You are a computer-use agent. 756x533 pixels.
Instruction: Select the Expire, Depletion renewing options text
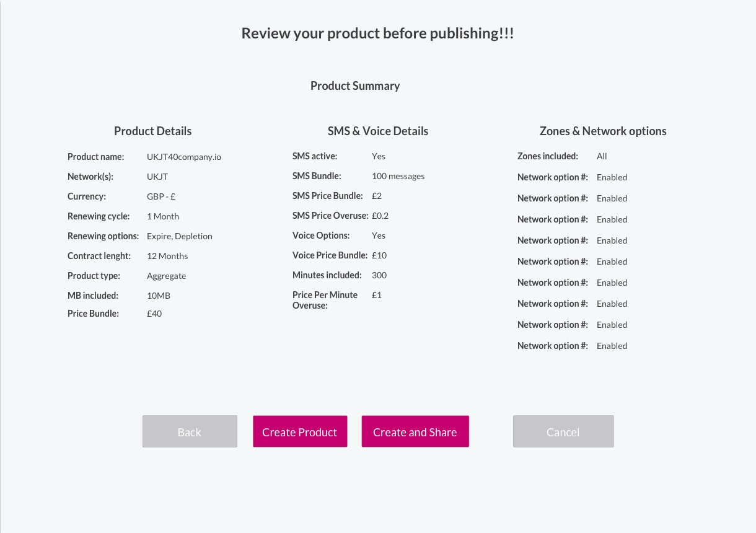click(180, 236)
